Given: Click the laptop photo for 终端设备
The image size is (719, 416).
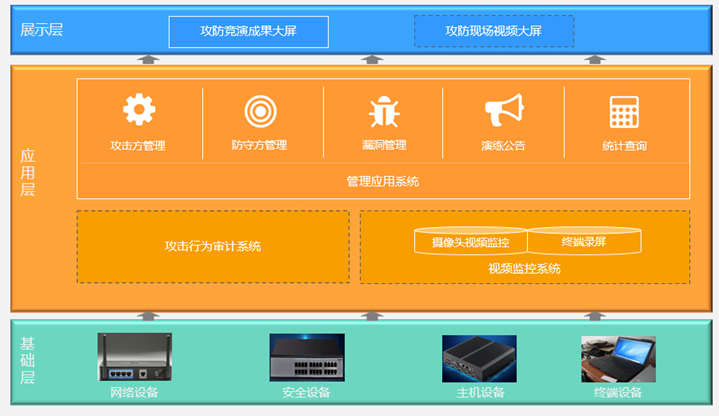Looking at the screenshot, I should [x=618, y=359].
